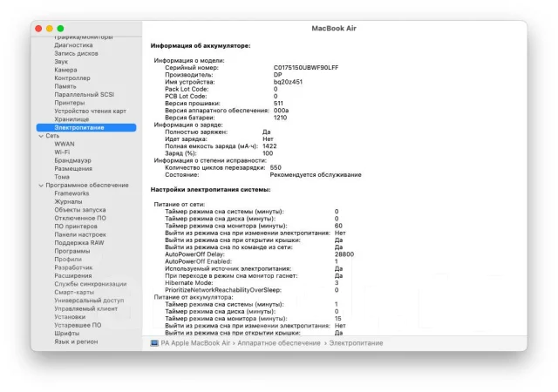Close the window with red button

click(x=38, y=29)
